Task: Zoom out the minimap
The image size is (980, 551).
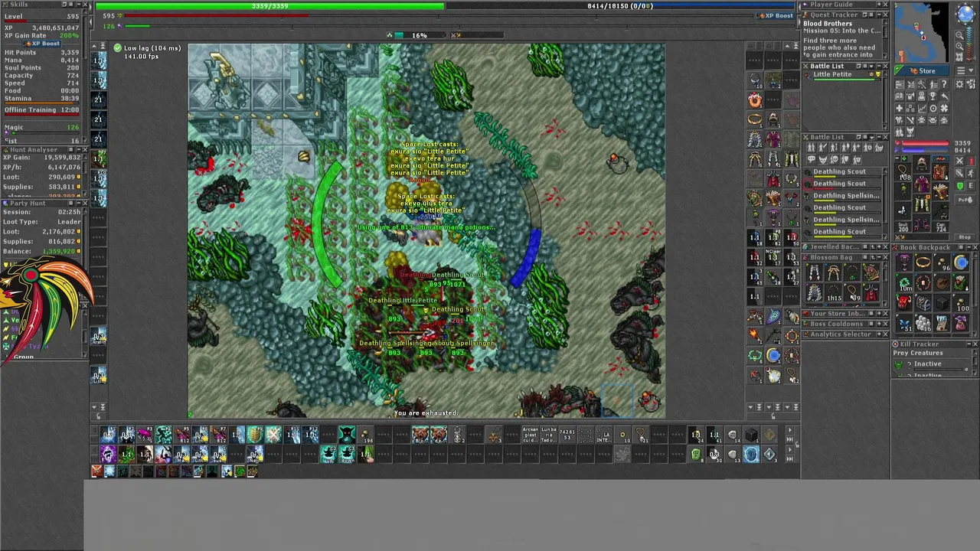Action: click(x=959, y=35)
